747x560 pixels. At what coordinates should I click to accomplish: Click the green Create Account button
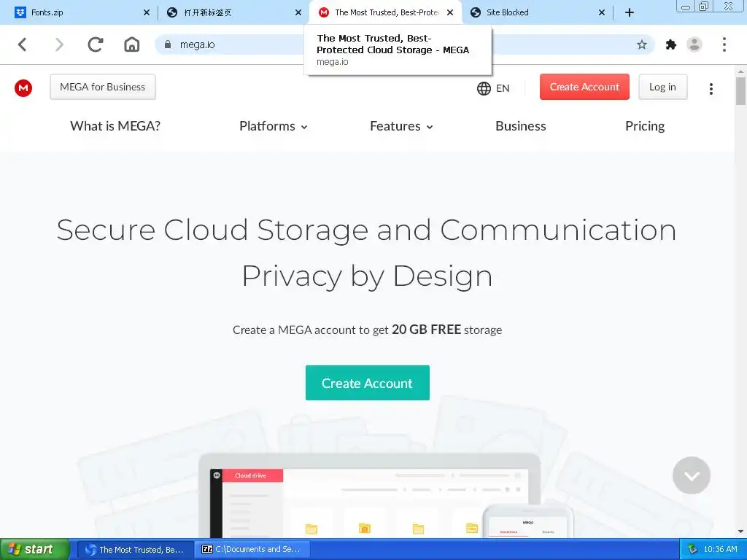click(368, 383)
